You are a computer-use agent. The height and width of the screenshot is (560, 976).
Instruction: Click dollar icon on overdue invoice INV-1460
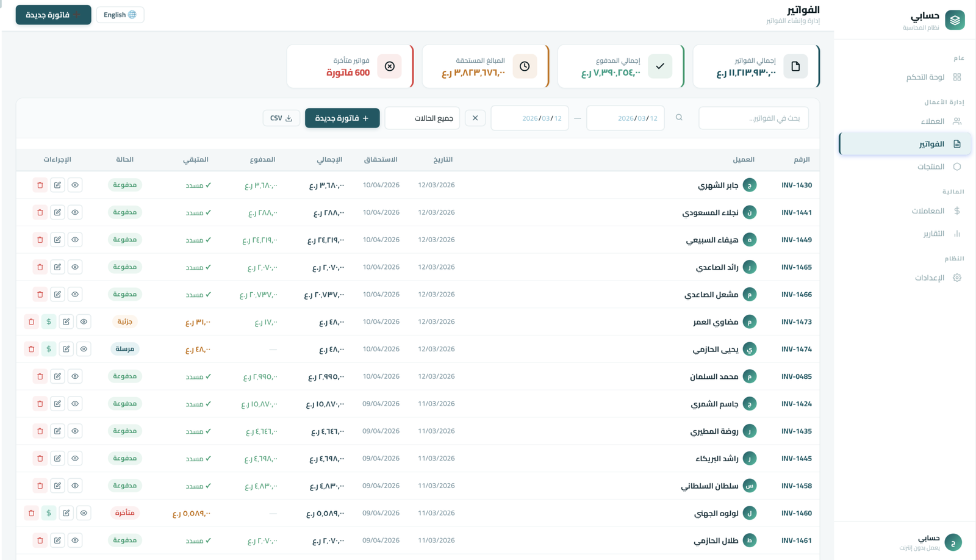click(49, 513)
